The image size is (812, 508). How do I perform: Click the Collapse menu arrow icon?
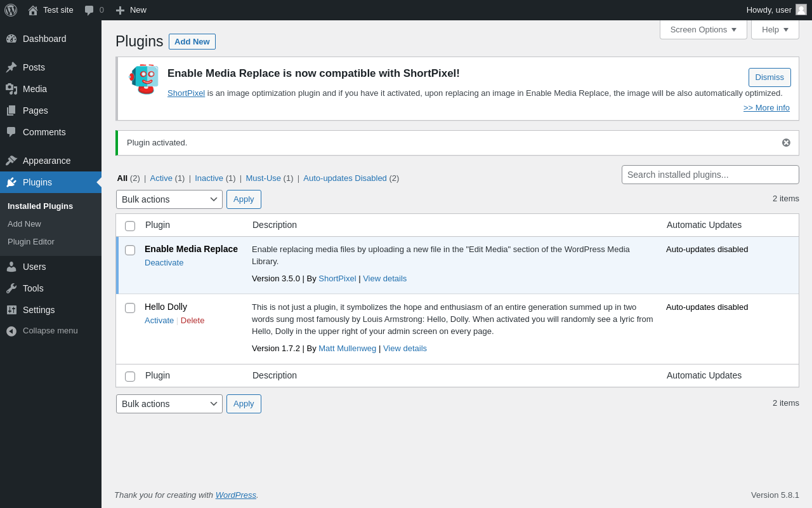(11, 331)
